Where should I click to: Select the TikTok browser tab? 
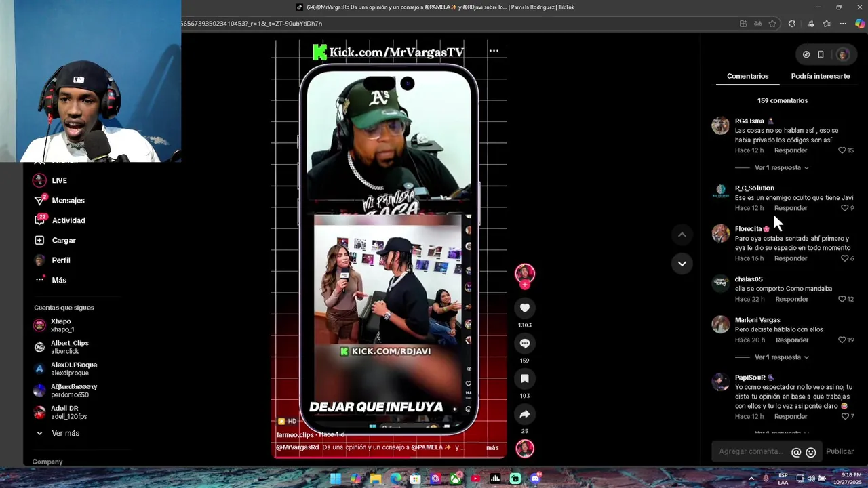(x=435, y=7)
